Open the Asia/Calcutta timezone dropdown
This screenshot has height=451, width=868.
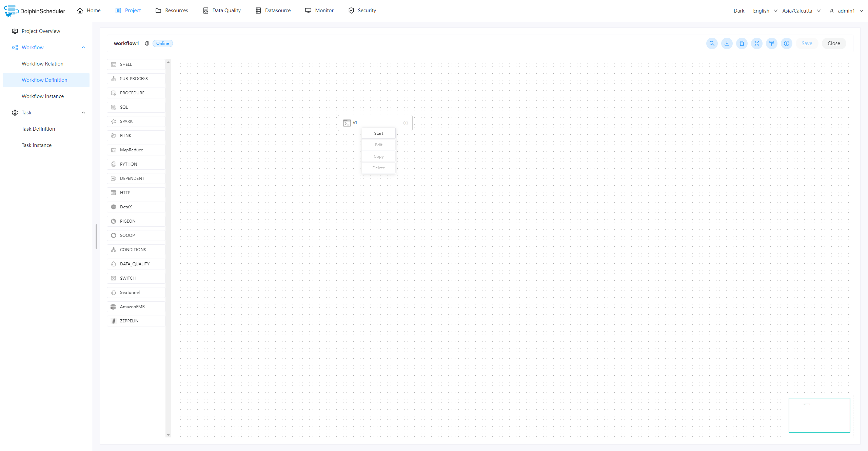tap(801, 11)
